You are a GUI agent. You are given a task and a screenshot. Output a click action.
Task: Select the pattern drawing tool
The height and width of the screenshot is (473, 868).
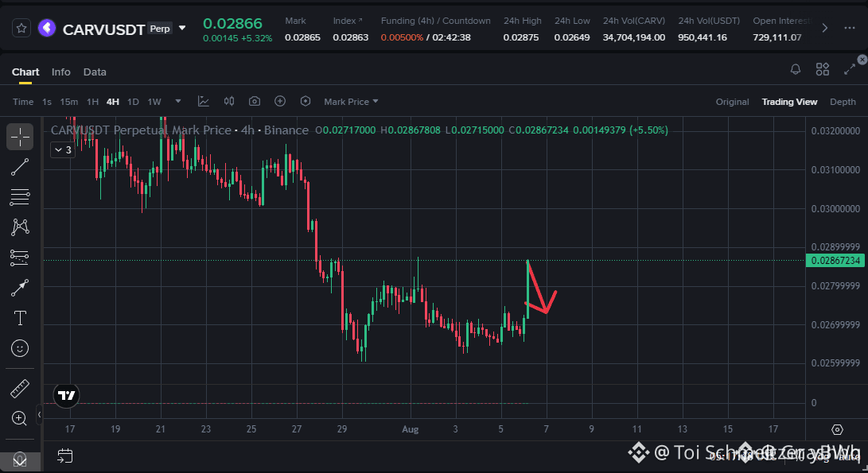(20, 227)
